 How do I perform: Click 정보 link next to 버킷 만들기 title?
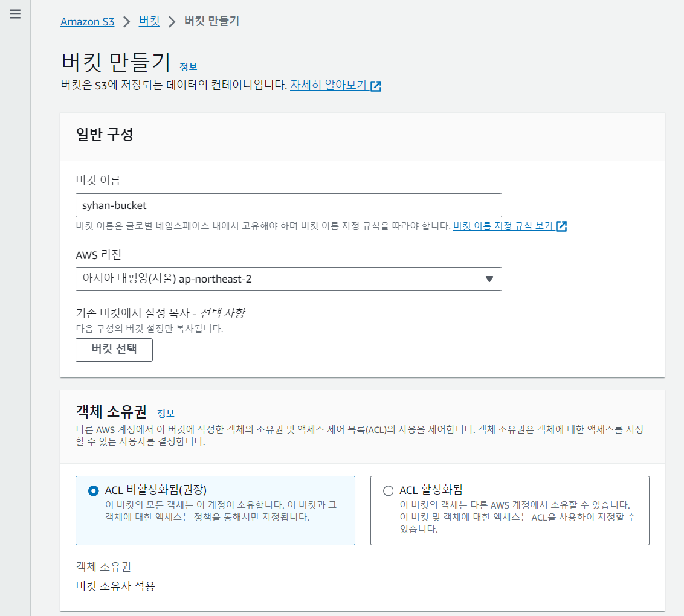(x=189, y=66)
